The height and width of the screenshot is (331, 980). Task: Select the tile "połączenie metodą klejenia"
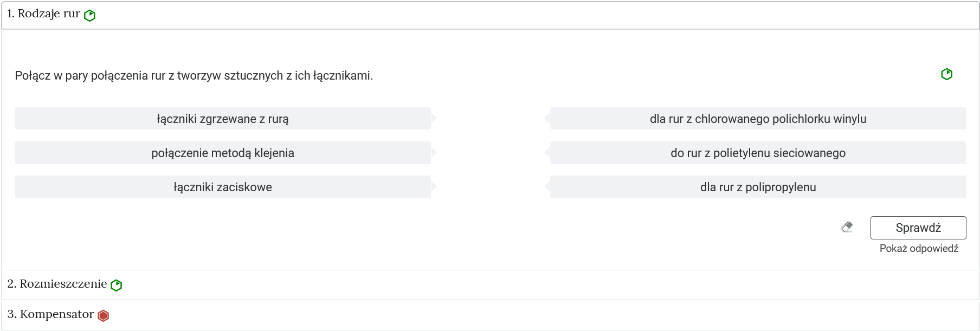point(223,153)
